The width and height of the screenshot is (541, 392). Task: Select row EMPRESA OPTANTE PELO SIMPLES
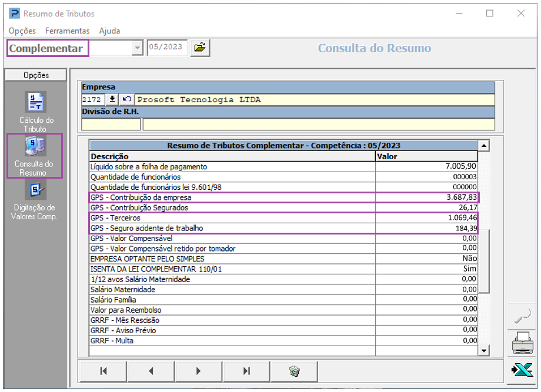[x=283, y=259]
